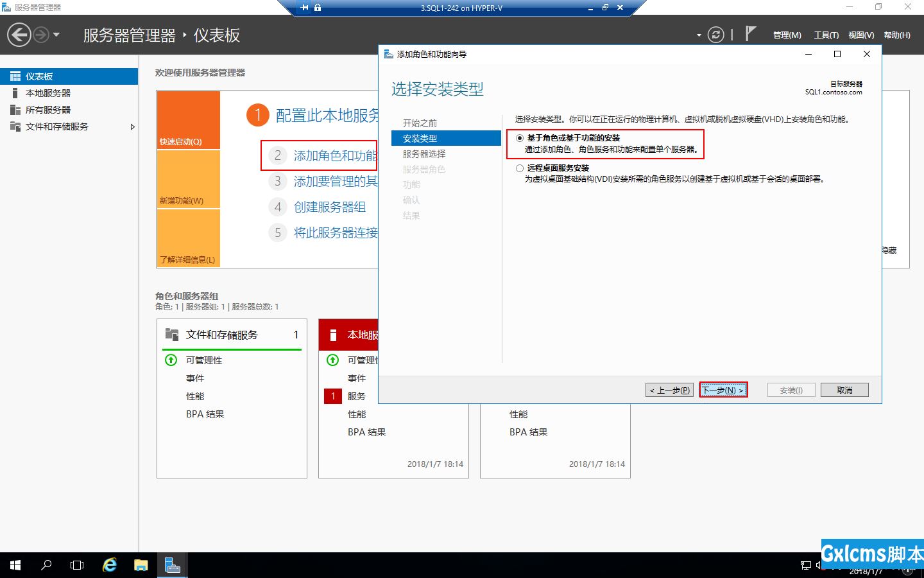Screen dimensions: 924x578
Task: Open the 帮助(H) menu
Action: [x=897, y=35]
